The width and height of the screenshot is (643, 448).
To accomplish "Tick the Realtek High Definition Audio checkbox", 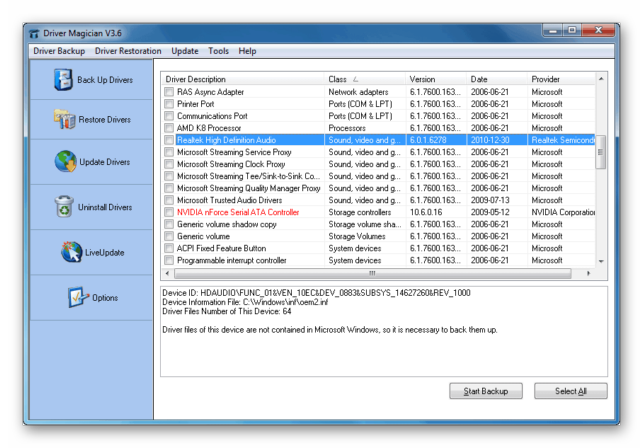I will coord(169,140).
